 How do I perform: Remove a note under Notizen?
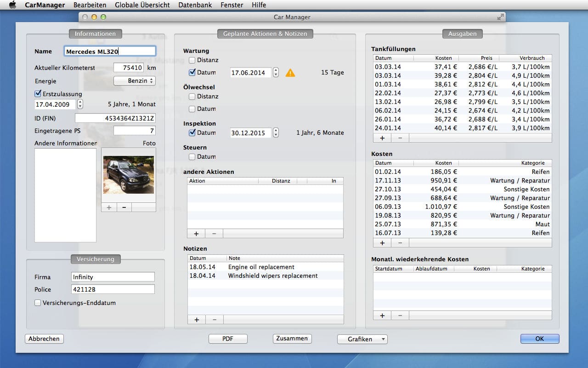[x=214, y=320]
